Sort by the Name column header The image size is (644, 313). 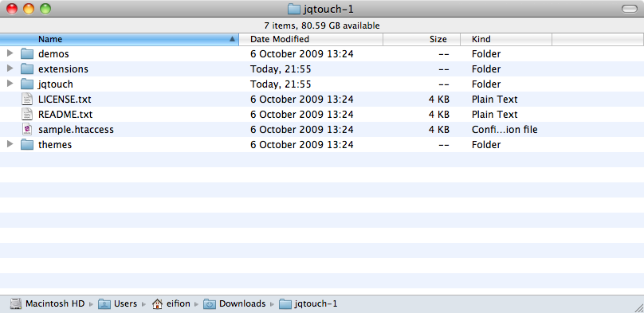coord(119,39)
